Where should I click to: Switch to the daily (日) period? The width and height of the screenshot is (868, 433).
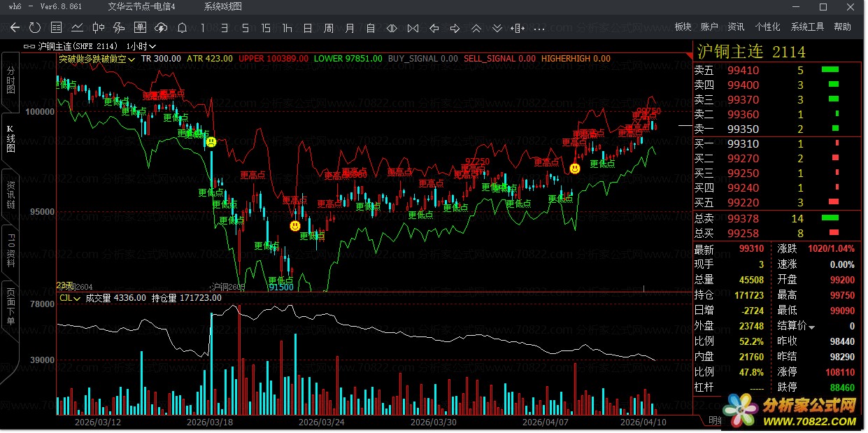308,28
